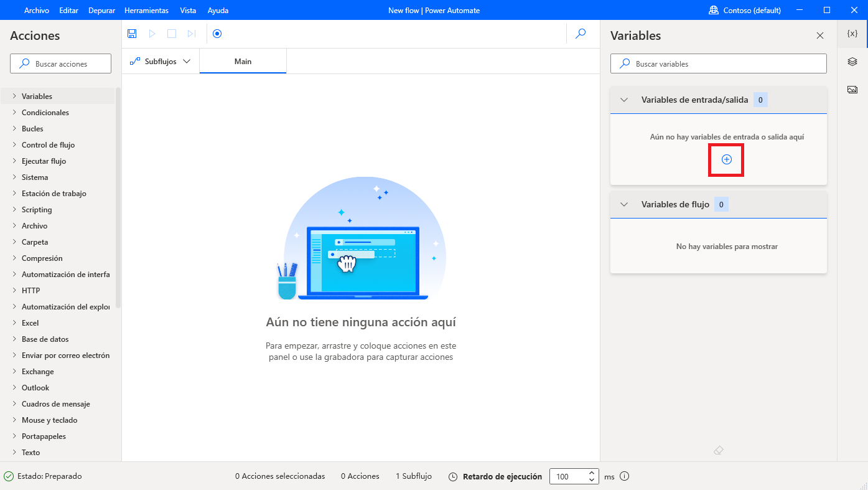Open the Depurar menu

101,10
